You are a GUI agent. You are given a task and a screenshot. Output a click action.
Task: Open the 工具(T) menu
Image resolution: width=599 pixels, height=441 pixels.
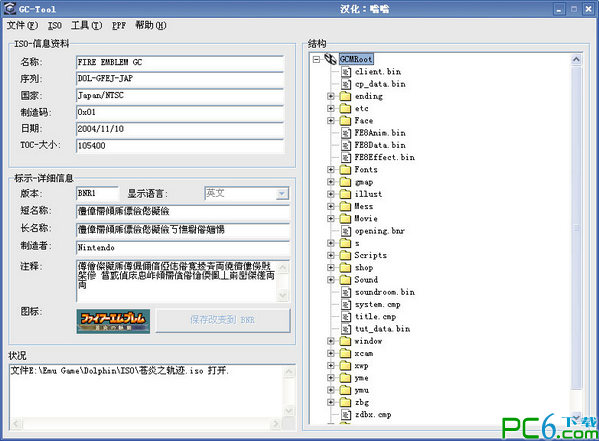[87, 25]
